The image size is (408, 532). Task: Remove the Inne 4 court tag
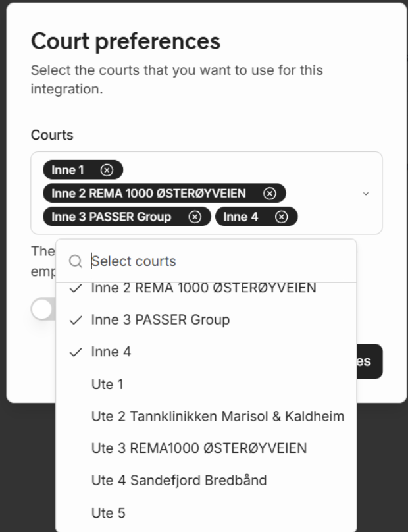coord(281,217)
